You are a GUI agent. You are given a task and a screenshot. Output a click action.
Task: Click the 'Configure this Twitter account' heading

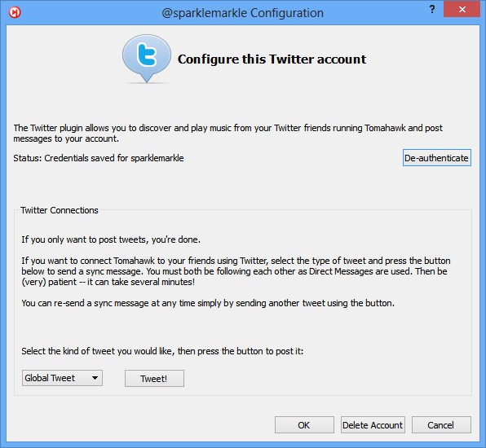[272, 59]
